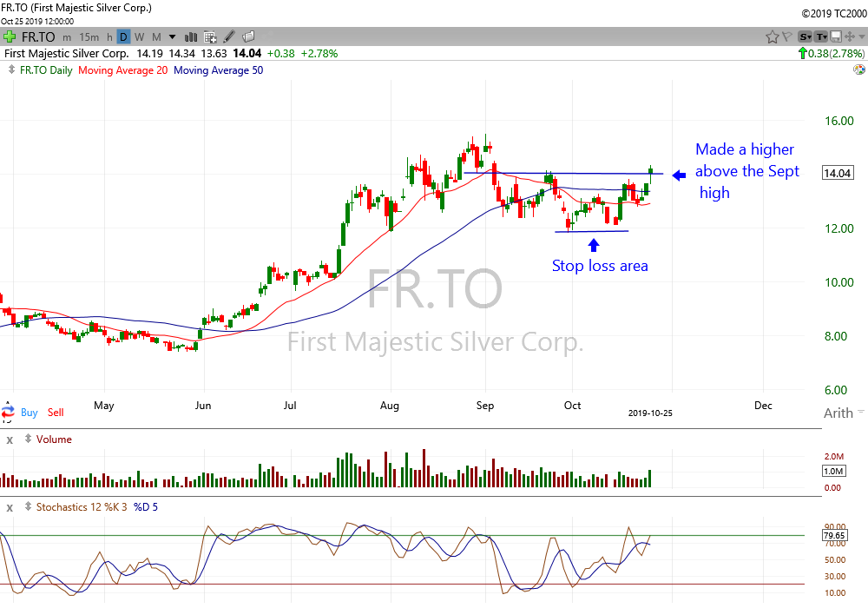Click the colorful chart properties icon
The width and height of the screenshot is (868, 608).
coord(859,69)
